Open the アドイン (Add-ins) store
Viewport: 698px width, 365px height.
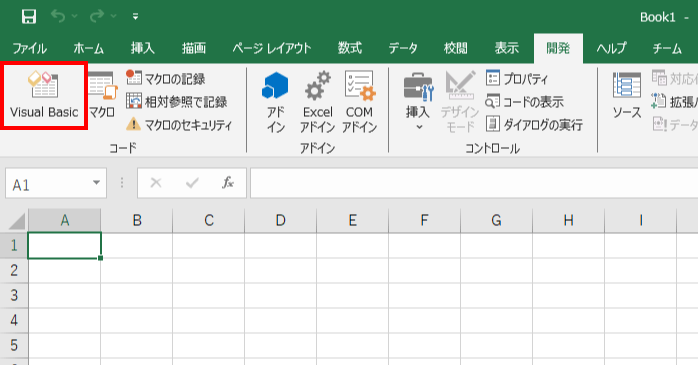pos(275,102)
